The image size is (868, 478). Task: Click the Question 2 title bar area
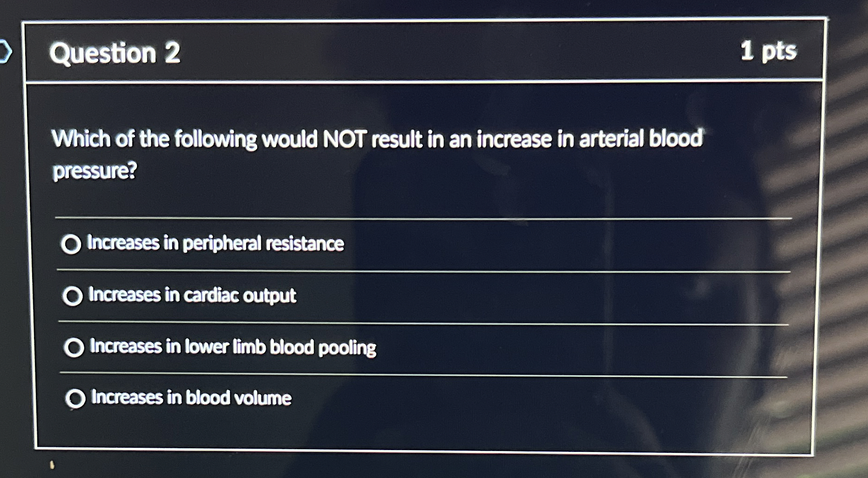[419, 51]
